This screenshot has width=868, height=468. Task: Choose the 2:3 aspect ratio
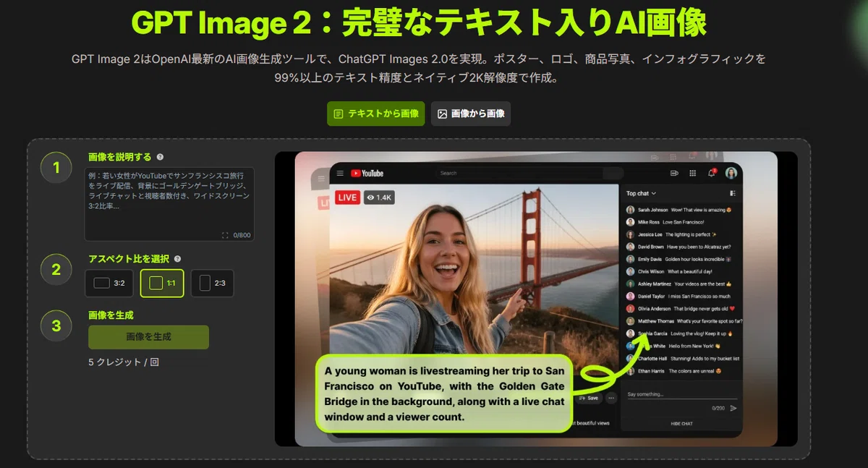click(x=212, y=284)
